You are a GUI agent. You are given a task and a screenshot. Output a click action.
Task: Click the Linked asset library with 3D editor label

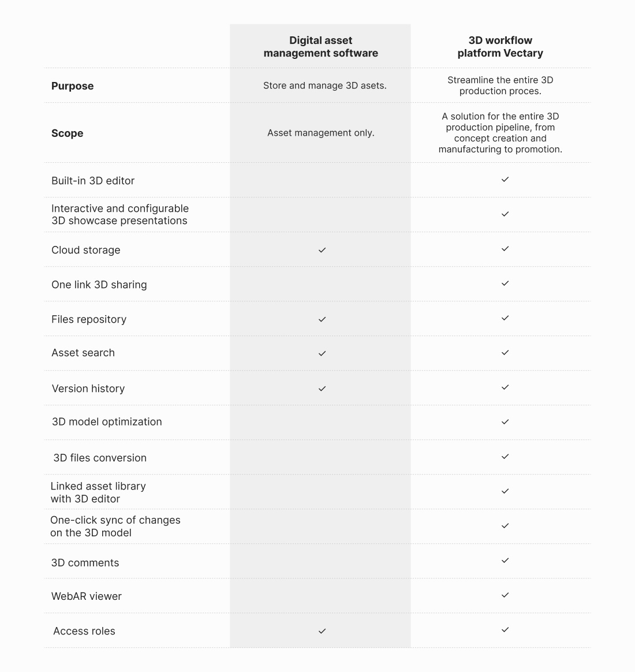pyautogui.click(x=98, y=492)
